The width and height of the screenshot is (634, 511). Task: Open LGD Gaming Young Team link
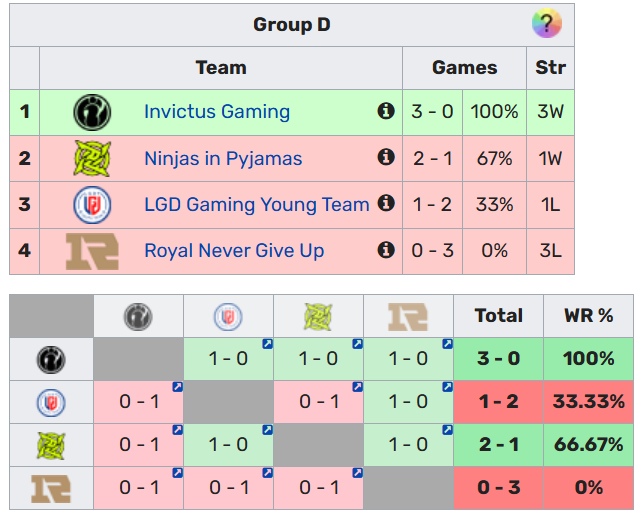pos(257,204)
